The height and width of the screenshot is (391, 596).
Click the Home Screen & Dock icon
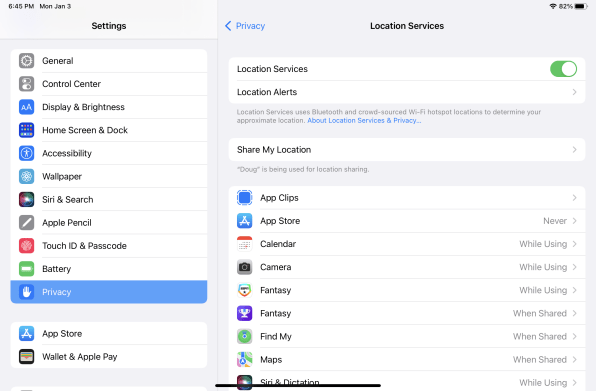tap(27, 130)
